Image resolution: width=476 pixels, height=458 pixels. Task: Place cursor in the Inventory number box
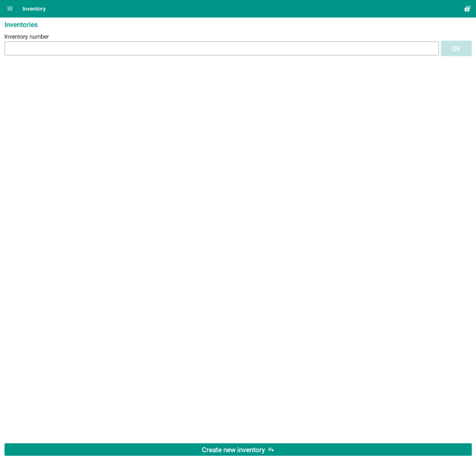[221, 48]
